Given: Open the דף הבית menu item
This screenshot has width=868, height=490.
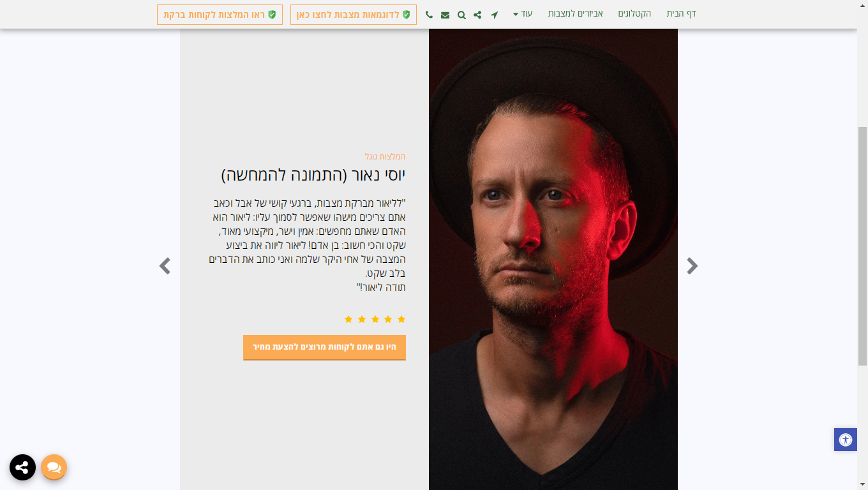Looking at the screenshot, I should pos(681,14).
